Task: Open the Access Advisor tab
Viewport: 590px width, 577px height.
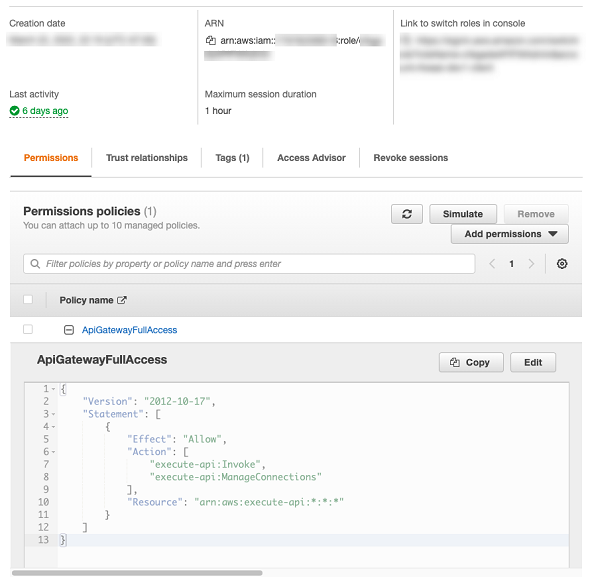Action: pyautogui.click(x=311, y=158)
